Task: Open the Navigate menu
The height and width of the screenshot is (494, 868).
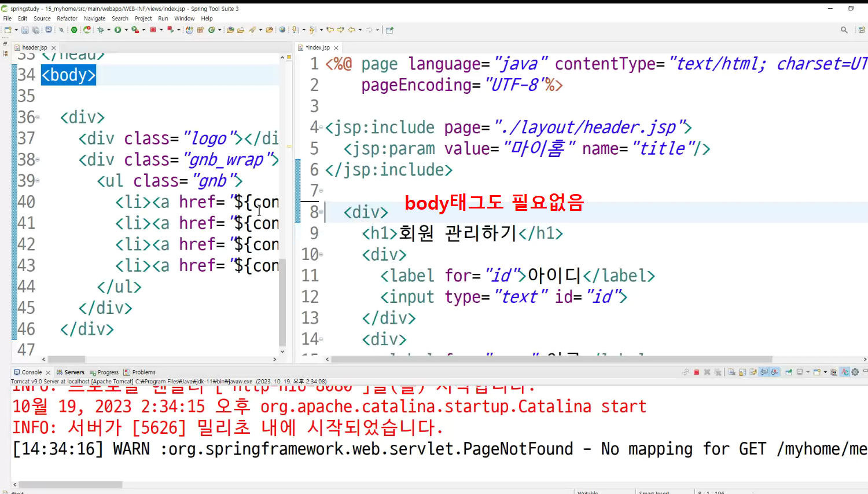Action: click(95, 19)
